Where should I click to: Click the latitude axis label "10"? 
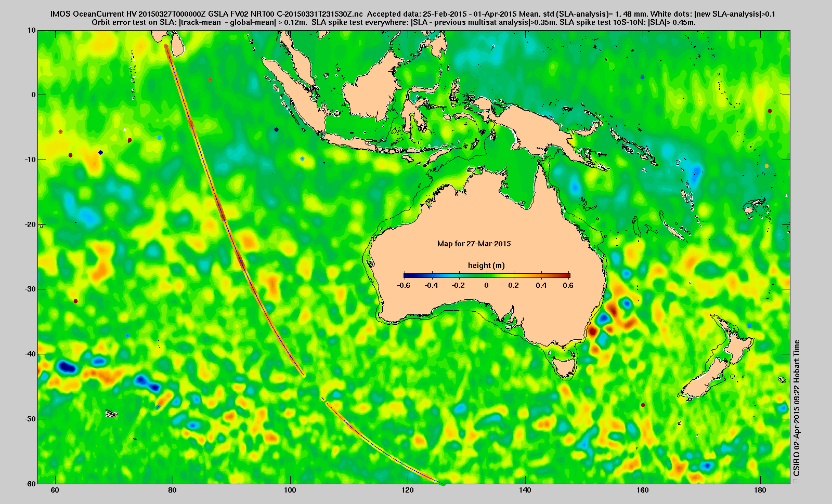(x=32, y=30)
